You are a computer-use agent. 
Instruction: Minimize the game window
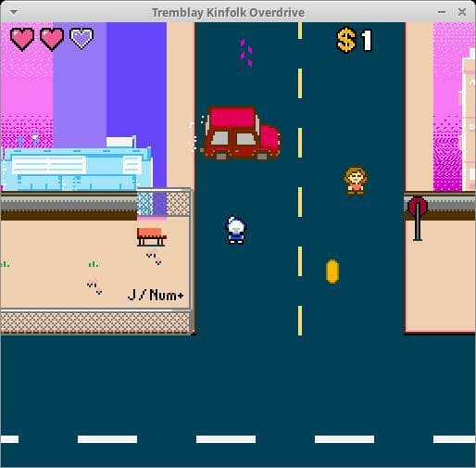click(x=442, y=12)
